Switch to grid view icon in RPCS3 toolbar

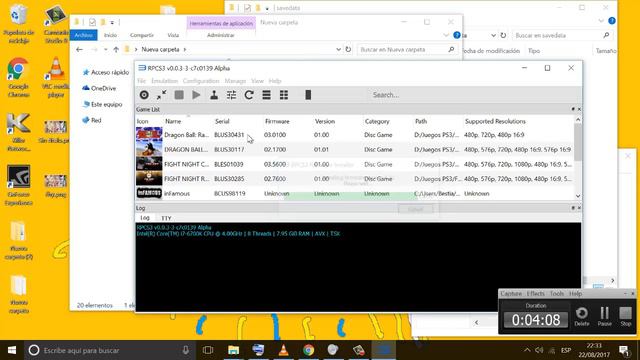[284, 95]
